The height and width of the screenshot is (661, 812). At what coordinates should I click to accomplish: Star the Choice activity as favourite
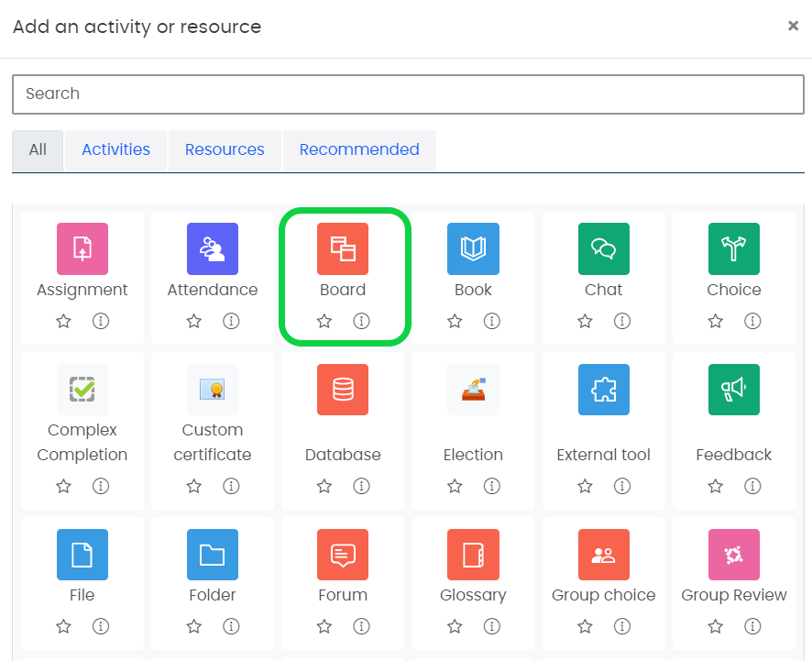pos(715,321)
